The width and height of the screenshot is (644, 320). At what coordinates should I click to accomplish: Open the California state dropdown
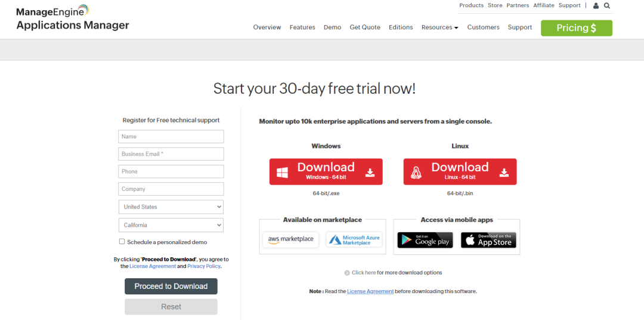pyautogui.click(x=171, y=225)
